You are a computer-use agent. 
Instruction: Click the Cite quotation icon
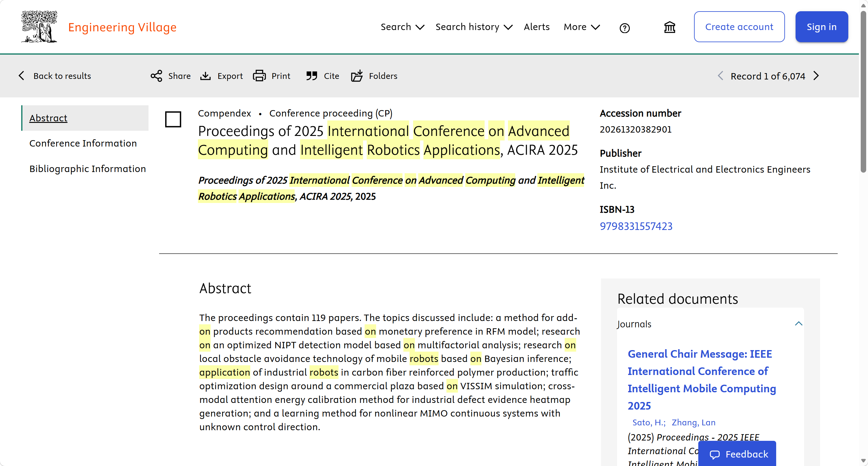coord(312,76)
